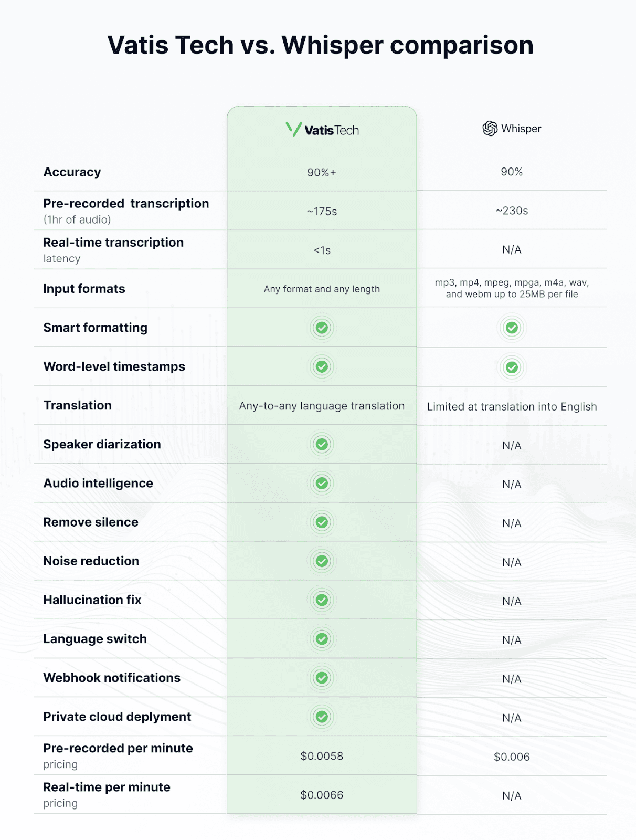Click Hallucination fix green checkmark
This screenshot has height=840, width=636.
[322, 600]
